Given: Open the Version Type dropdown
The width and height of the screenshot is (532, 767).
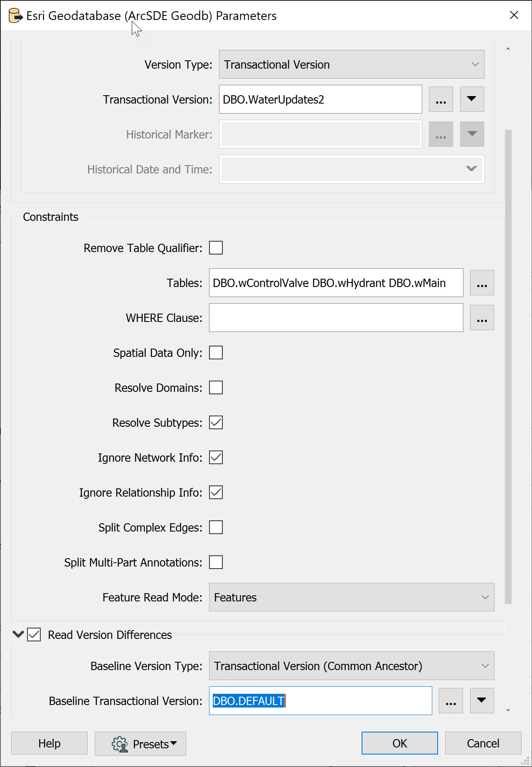Looking at the screenshot, I should click(352, 64).
